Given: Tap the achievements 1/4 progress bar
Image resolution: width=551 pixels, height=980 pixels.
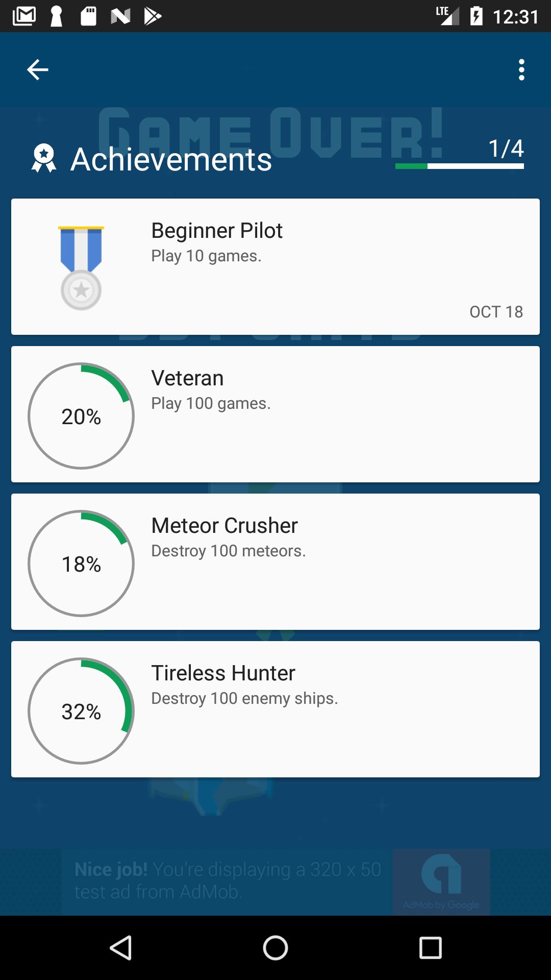Looking at the screenshot, I should (459, 166).
